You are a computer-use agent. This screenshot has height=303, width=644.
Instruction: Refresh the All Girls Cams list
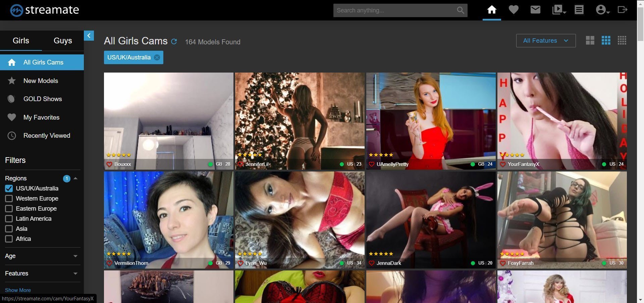pos(174,42)
